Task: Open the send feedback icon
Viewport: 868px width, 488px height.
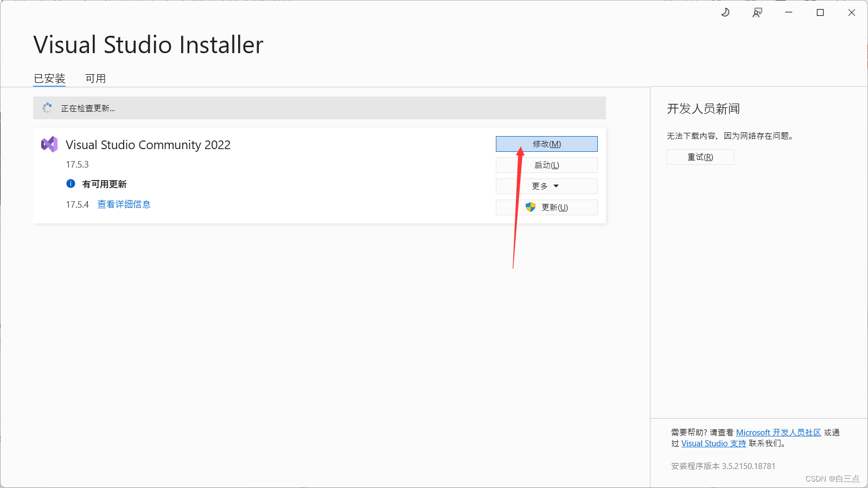Action: pos(757,12)
